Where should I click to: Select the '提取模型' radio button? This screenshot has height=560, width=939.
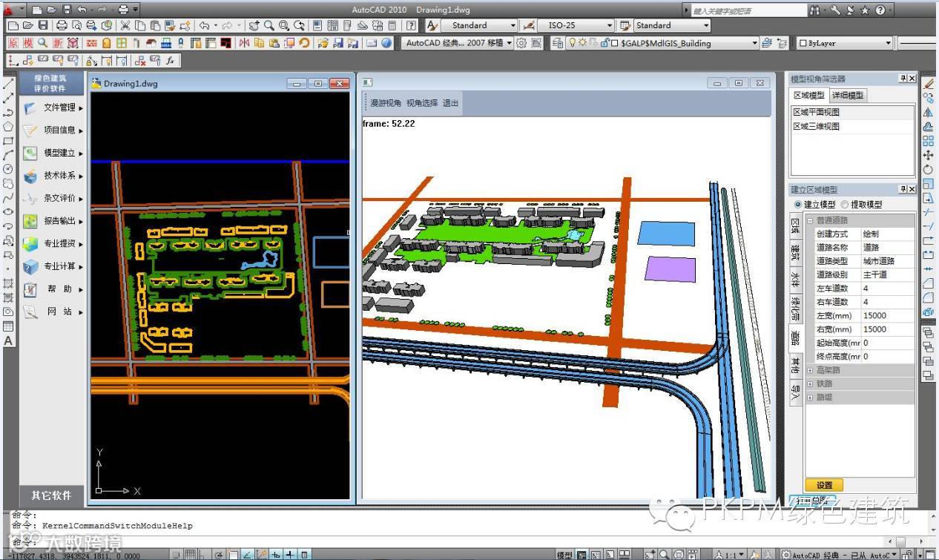845,204
